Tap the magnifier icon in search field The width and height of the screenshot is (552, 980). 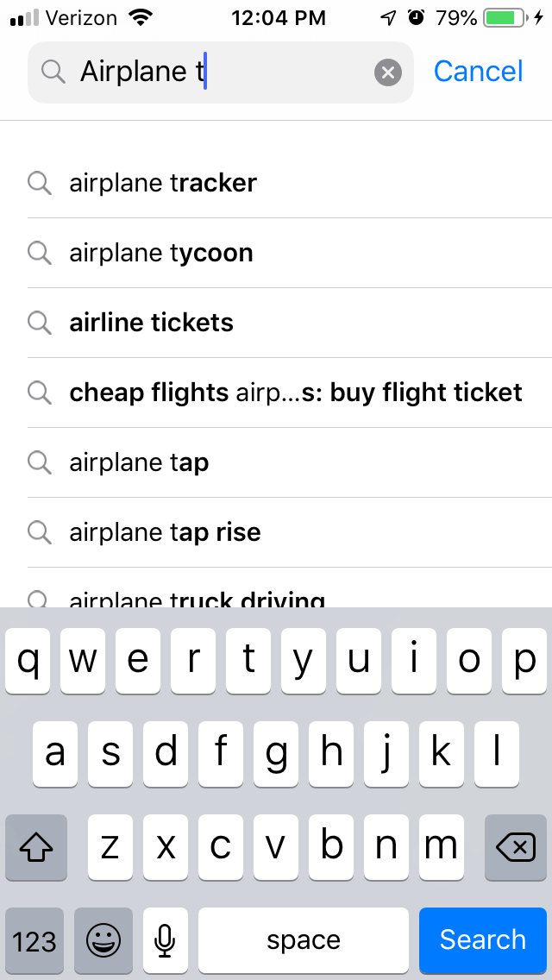53,72
